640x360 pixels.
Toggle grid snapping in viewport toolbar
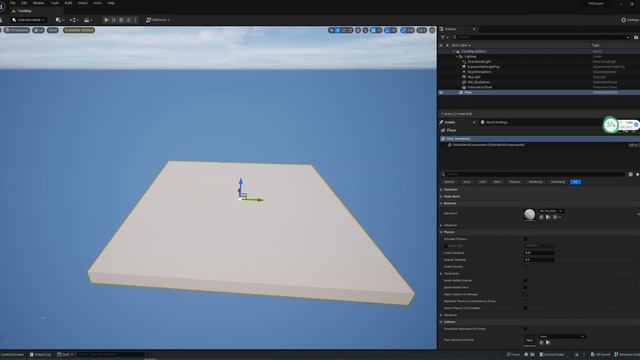[373, 30]
